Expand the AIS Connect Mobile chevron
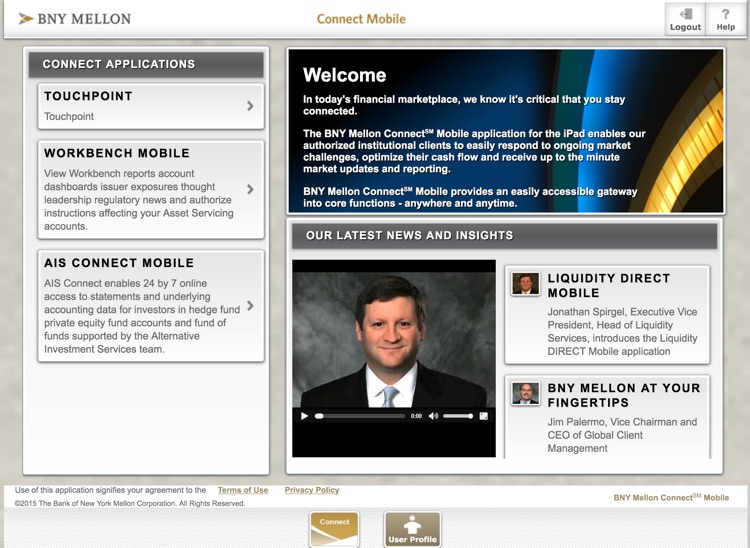 point(250,306)
